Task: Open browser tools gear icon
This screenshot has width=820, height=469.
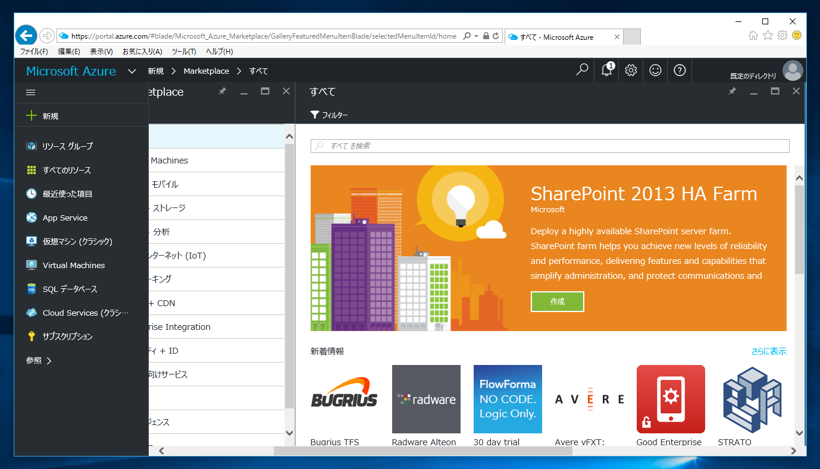Action: 782,36
